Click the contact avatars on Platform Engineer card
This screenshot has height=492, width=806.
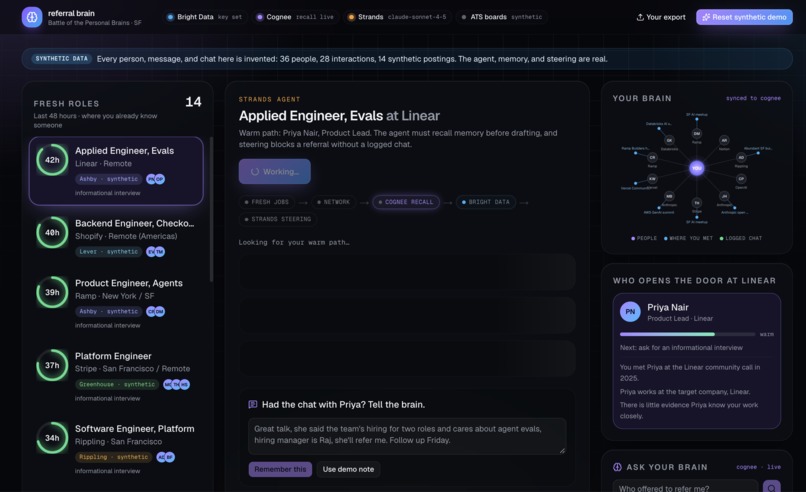click(176, 385)
